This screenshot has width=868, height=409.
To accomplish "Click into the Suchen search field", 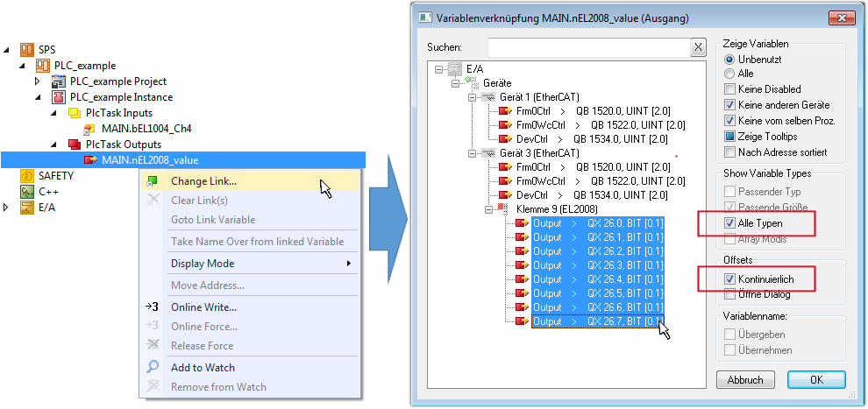I will pos(587,47).
